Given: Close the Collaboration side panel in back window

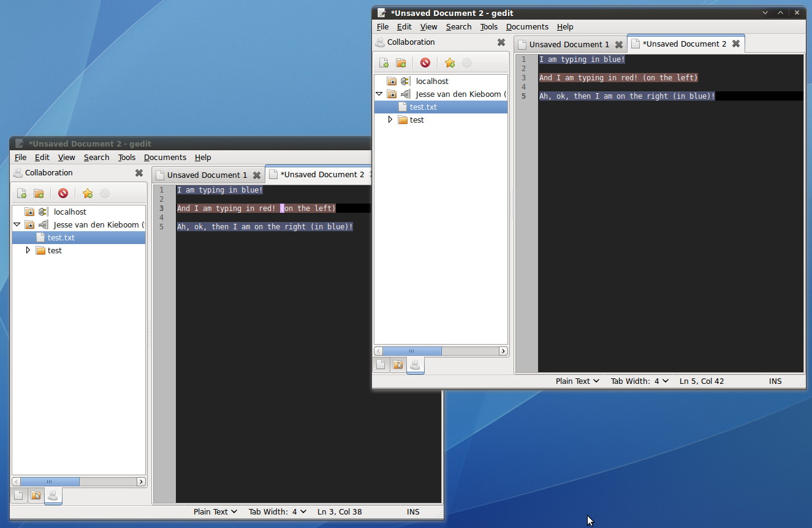Looking at the screenshot, I should click(x=139, y=173).
